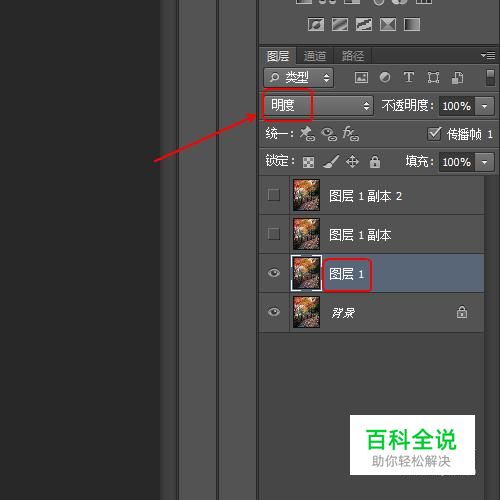500x500 pixels.
Task: Lock image pixels with brush icon
Action: pos(331,162)
